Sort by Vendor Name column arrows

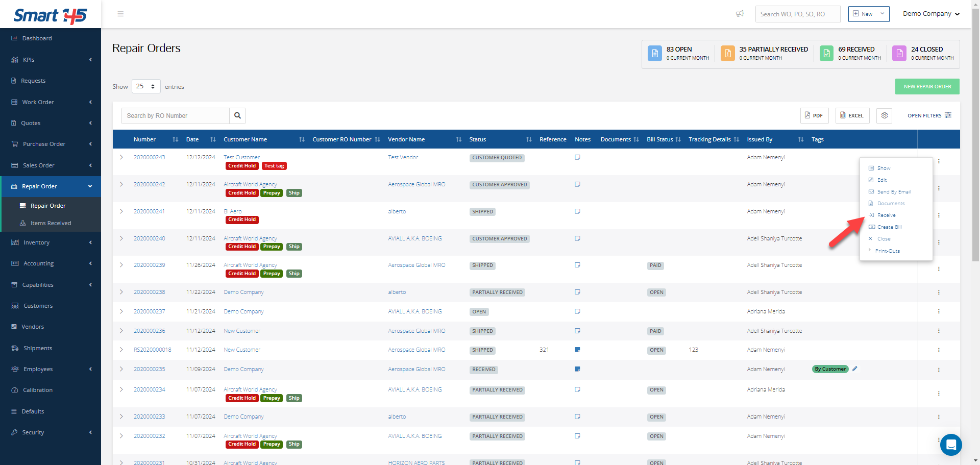point(458,139)
